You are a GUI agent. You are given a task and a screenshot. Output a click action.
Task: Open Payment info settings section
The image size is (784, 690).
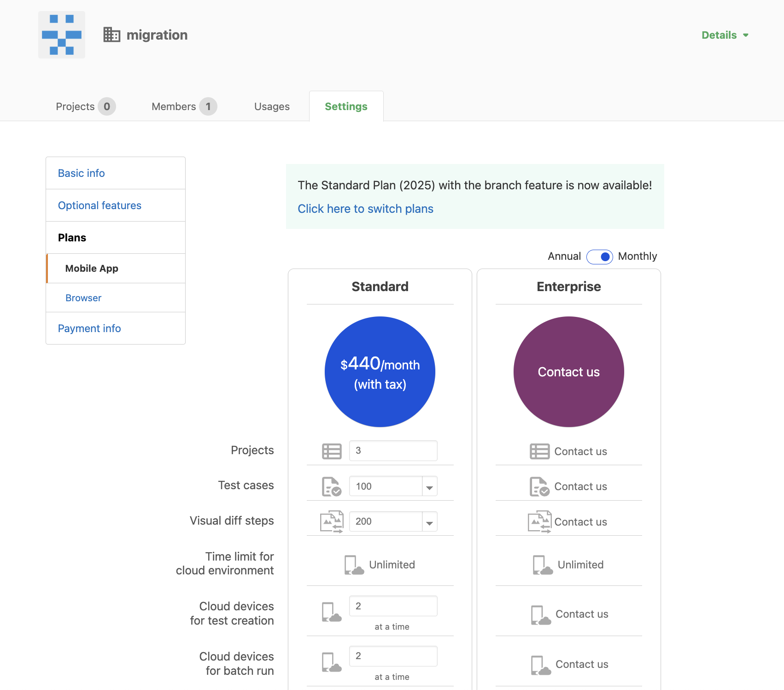click(x=116, y=328)
